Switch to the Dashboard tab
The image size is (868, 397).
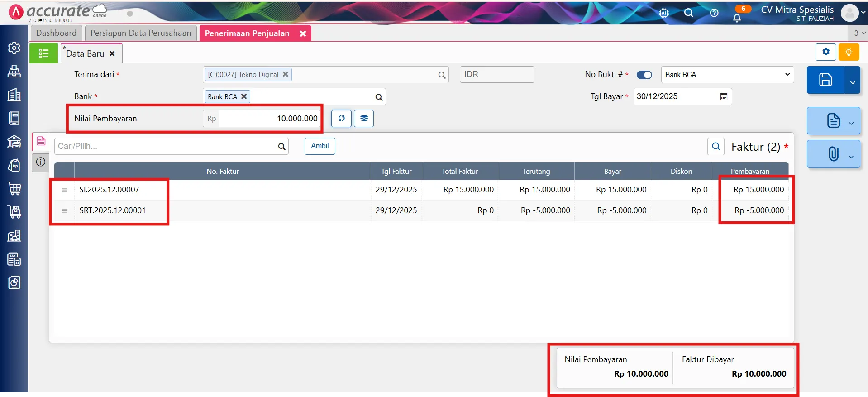(56, 33)
